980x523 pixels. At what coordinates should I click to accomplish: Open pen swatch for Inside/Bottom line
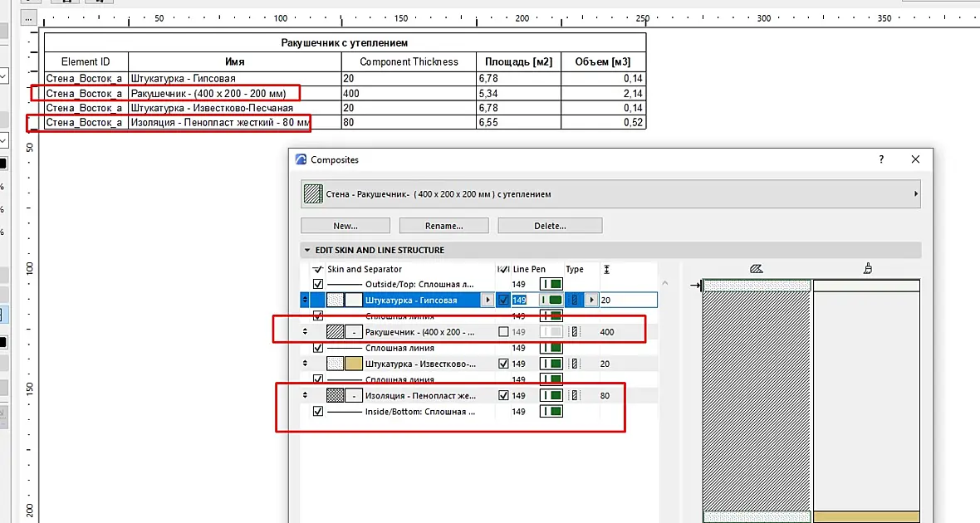click(x=551, y=412)
